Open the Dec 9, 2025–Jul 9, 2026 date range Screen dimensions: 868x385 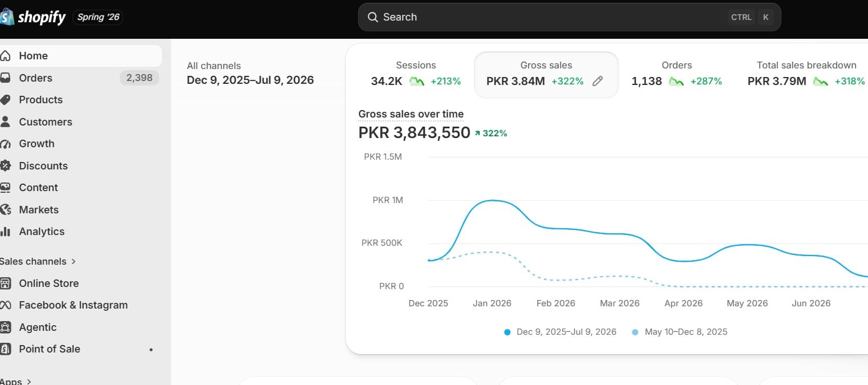pos(250,80)
